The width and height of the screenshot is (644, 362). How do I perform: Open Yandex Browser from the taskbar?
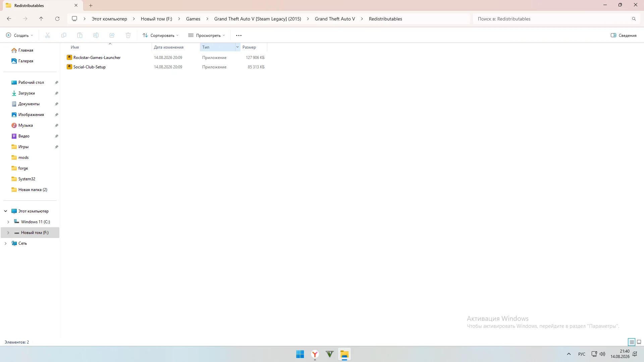pyautogui.click(x=315, y=354)
